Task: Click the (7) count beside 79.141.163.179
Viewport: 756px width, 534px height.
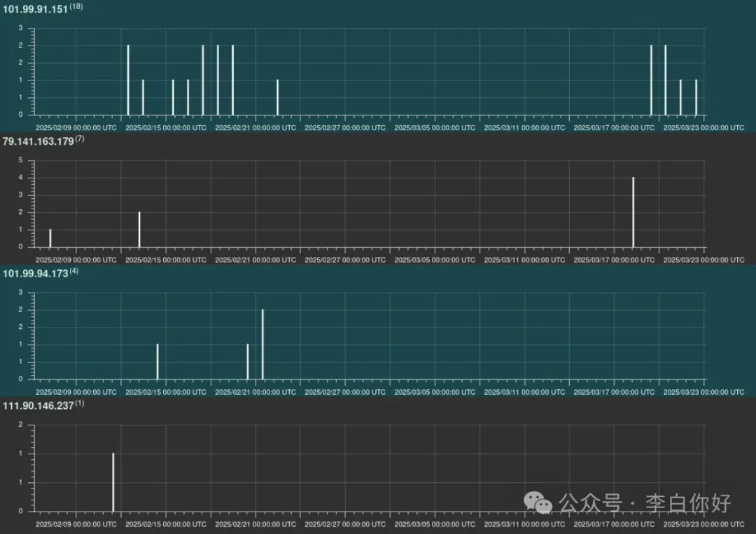Action: click(x=80, y=139)
